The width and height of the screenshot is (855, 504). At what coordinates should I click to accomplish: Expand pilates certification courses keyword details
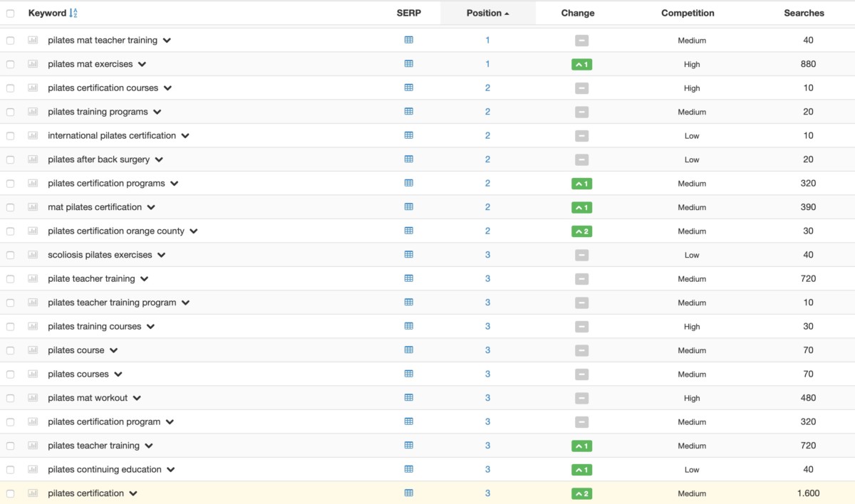coord(167,88)
